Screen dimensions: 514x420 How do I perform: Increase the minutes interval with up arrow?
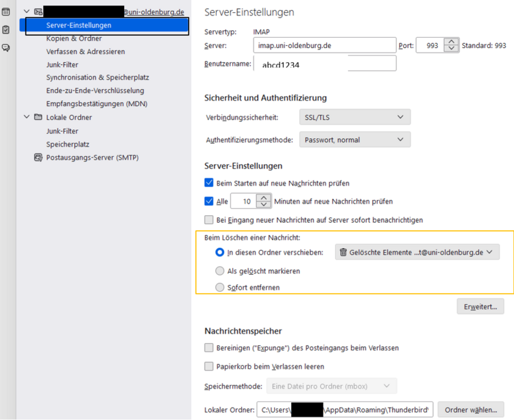click(264, 197)
